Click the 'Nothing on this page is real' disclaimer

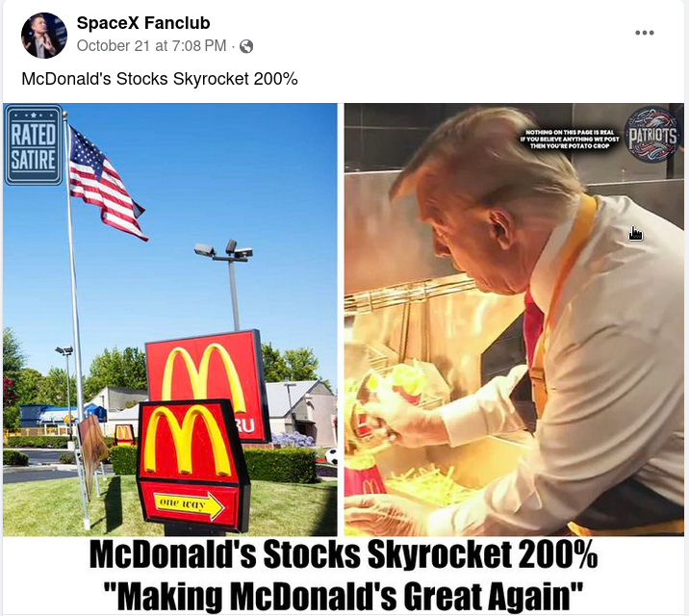(570, 139)
